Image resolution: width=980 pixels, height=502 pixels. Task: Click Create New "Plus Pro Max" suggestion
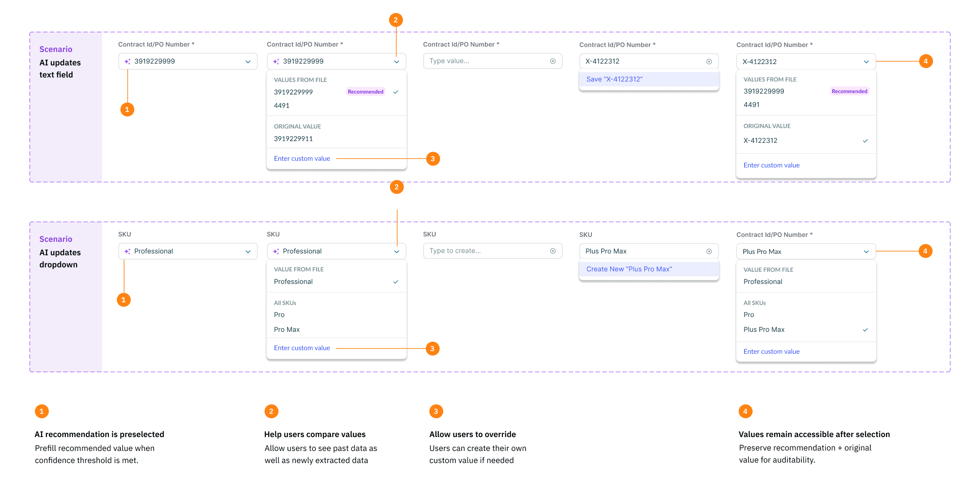tap(649, 269)
